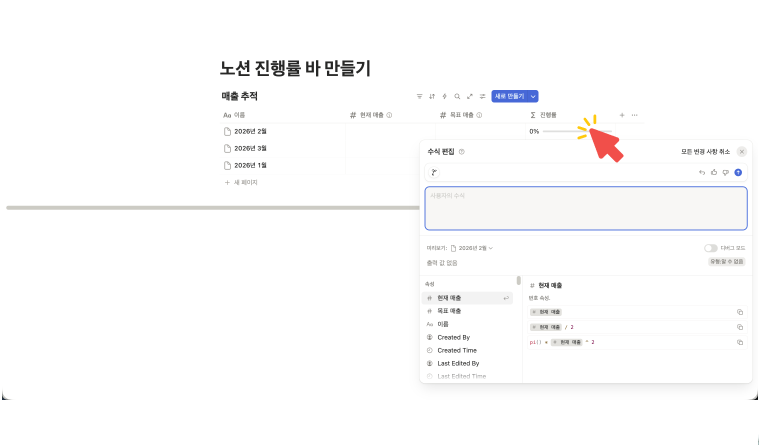760x445 pixels.
Task: Click help icon beside 수식 편집 title
Action: 461,152
